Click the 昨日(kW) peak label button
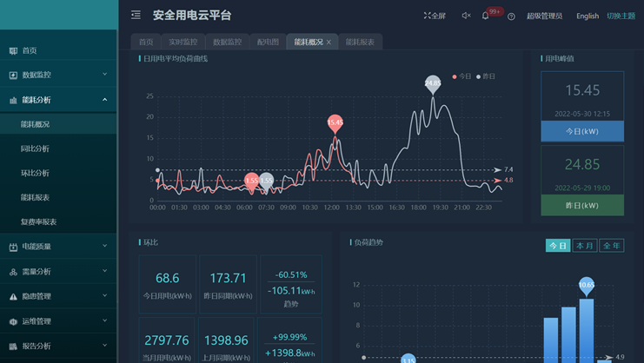 (x=582, y=206)
